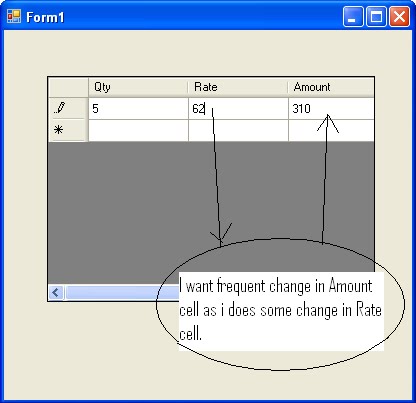416x403 pixels.
Task: Select the Rate column header
Action: (x=238, y=87)
